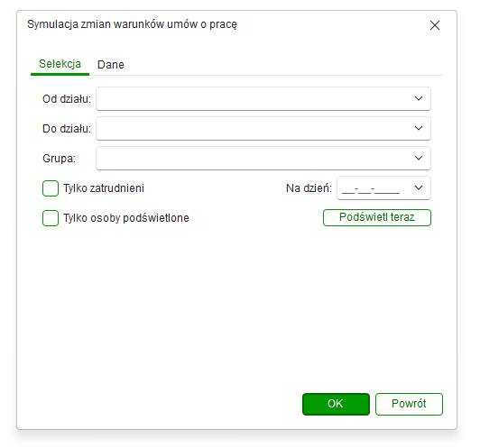Image resolution: width=480 pixels, height=448 pixels.
Task: Click the Podświetl teraz button
Action: tap(377, 217)
